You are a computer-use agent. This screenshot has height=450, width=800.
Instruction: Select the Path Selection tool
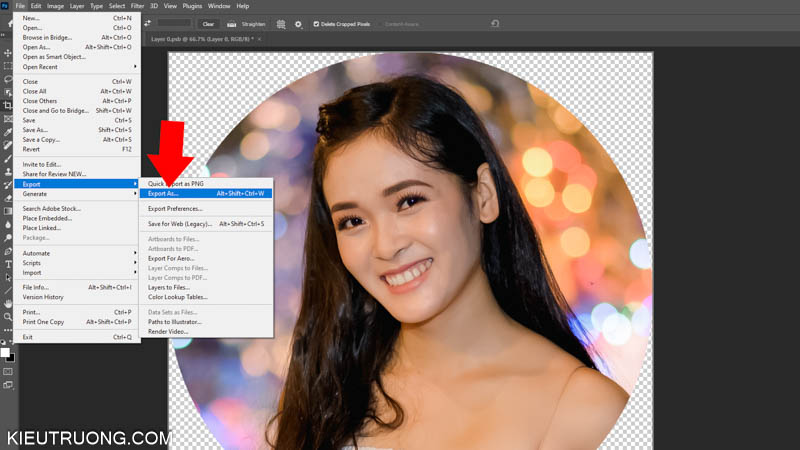tap(8, 278)
